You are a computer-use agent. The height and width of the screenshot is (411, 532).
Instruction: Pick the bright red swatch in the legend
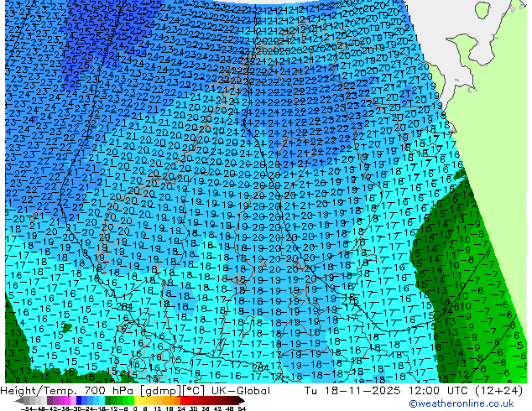point(183,400)
